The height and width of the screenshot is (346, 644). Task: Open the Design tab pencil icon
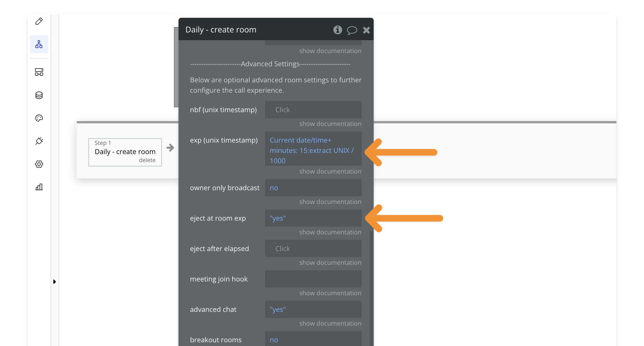39,21
